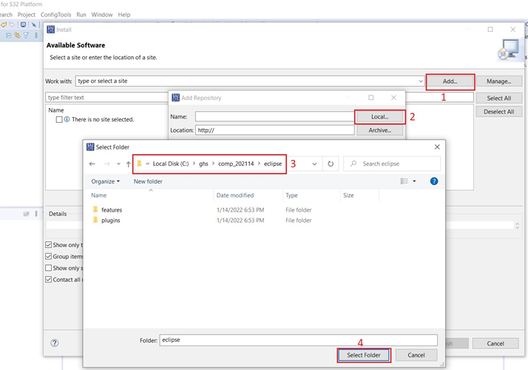Toggle the 'There is no site selected' checkbox
The image size is (528, 370).
coord(59,120)
